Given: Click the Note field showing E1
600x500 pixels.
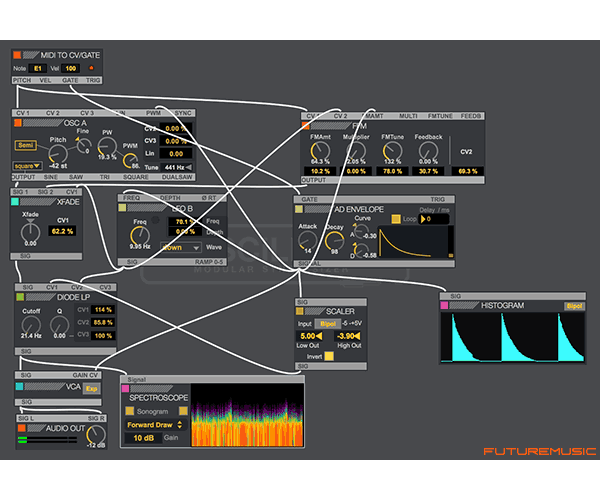Looking at the screenshot, I should pyautogui.click(x=38, y=68).
